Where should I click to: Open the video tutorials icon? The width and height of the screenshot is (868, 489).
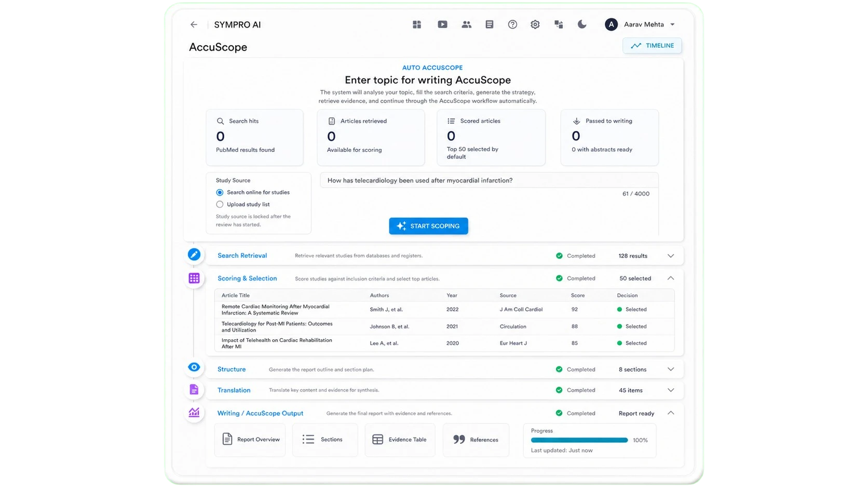pos(442,24)
